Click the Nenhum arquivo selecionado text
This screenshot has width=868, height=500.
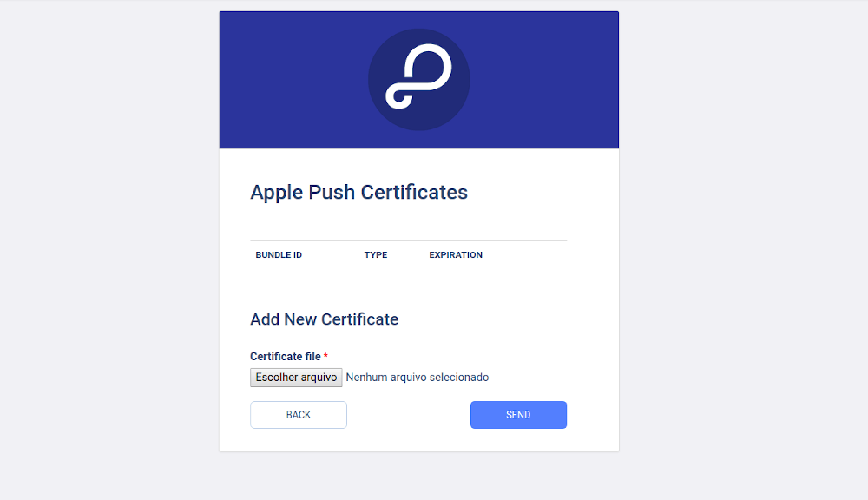418,378
